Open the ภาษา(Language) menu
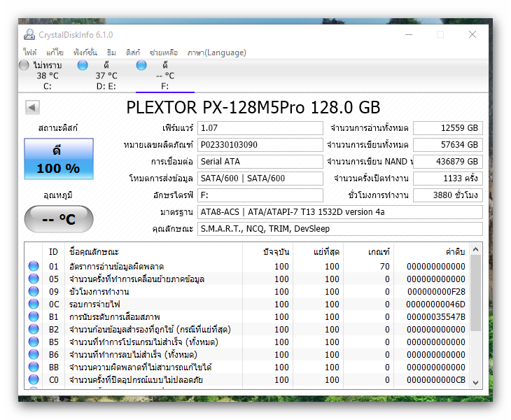511x420 pixels. click(x=217, y=52)
